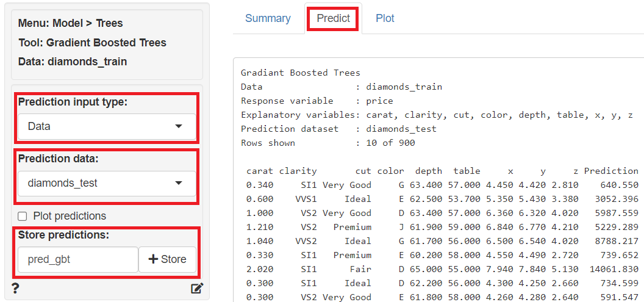Select the Predict tab
This screenshot has height=302, width=644.
coord(333,18)
